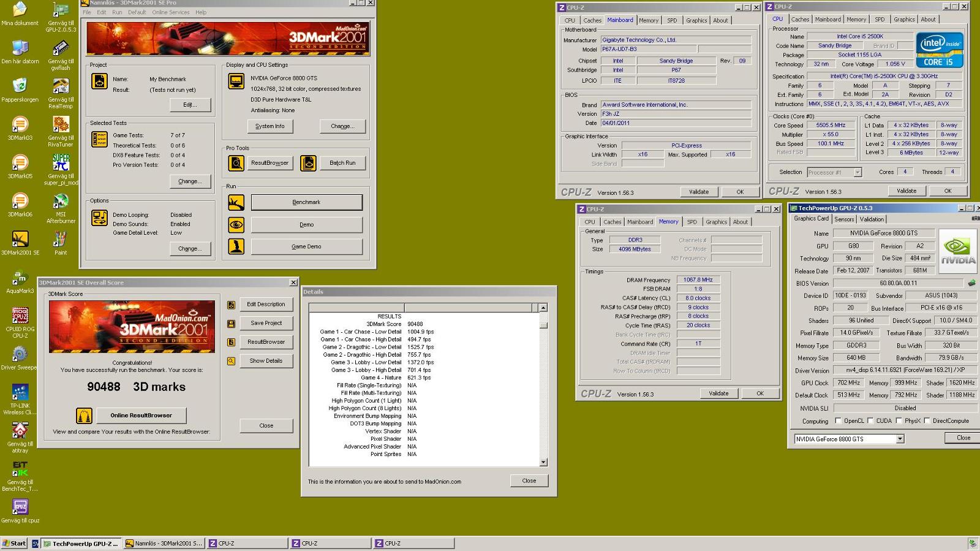Switch to 3DMark2001 taskbar item

[164, 544]
